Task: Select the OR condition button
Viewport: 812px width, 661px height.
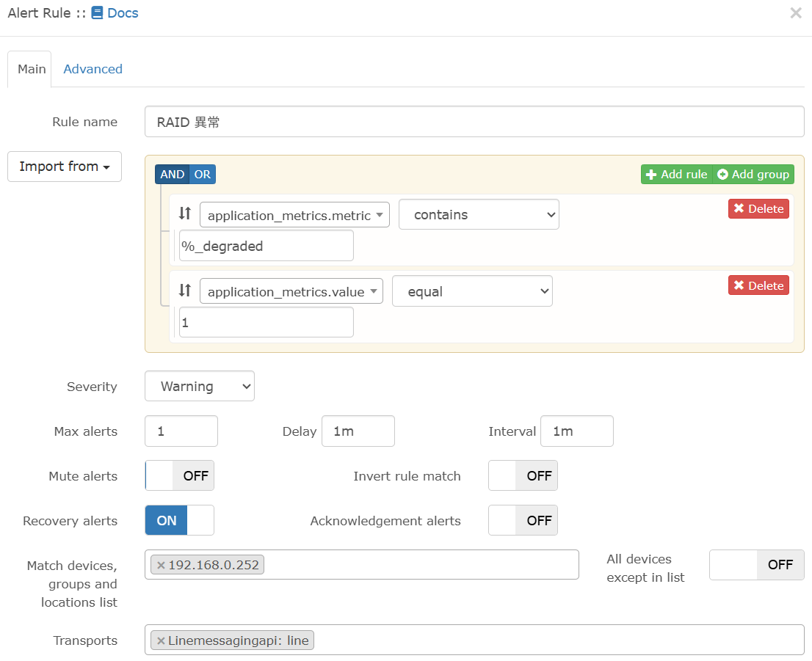Action: pyautogui.click(x=203, y=175)
